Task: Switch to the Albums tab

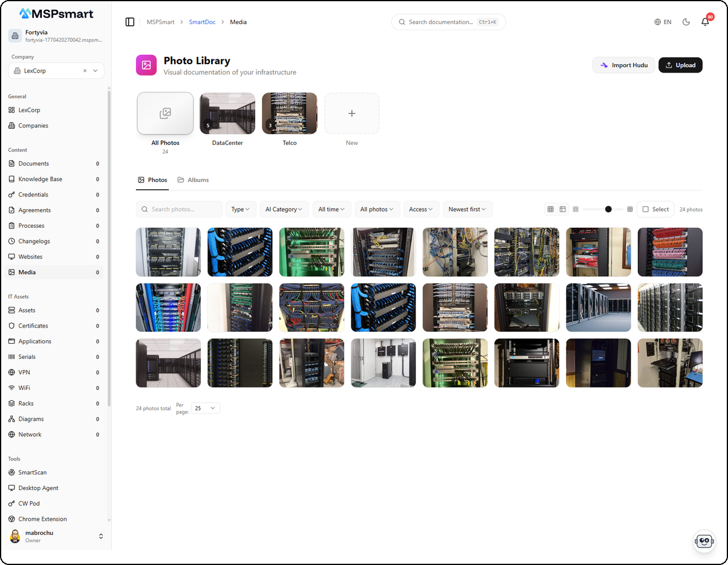Action: (193, 179)
